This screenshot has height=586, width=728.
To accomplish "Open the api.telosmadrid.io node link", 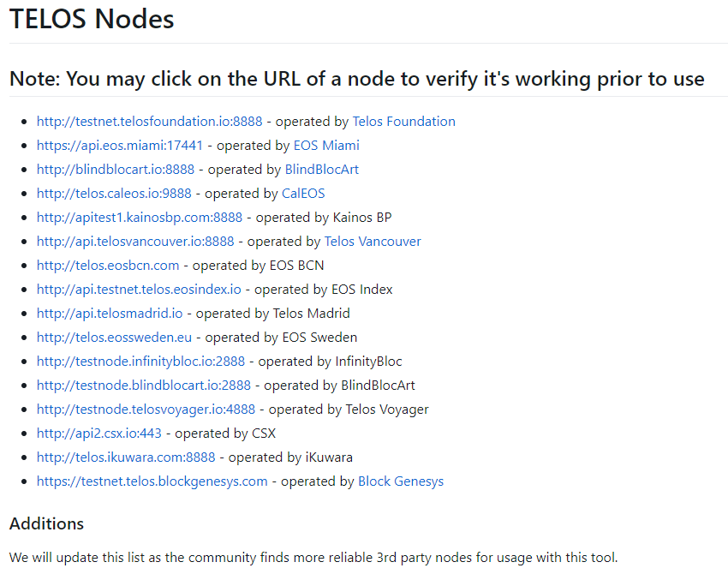I will 110,314.
